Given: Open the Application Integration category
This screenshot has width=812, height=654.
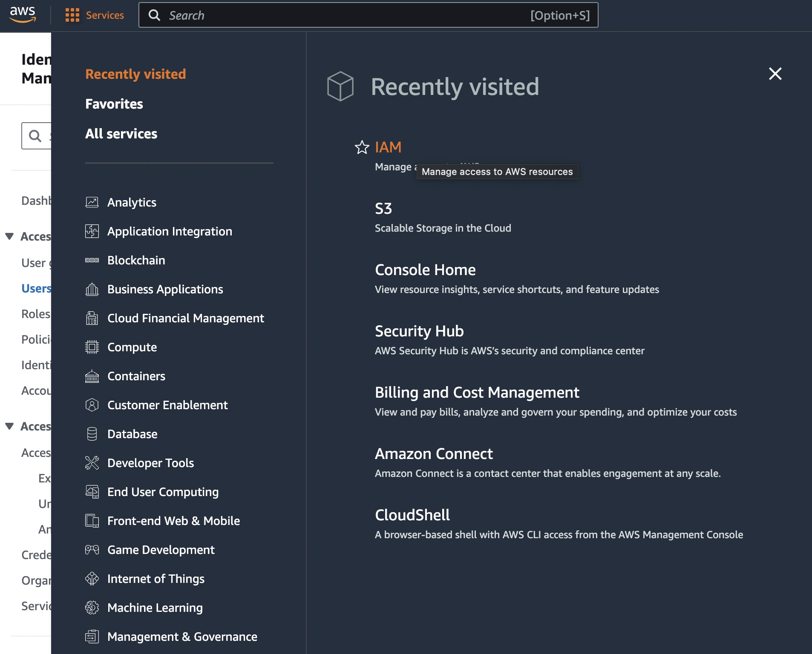Looking at the screenshot, I should tap(170, 231).
